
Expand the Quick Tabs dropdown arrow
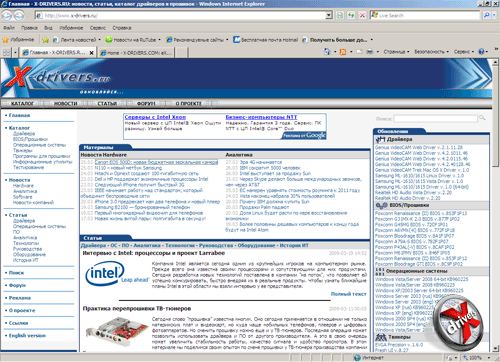[15, 52]
